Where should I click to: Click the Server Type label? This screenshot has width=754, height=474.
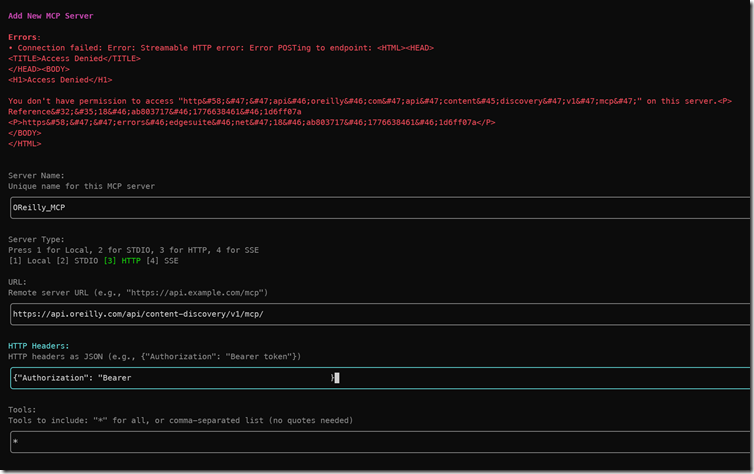[36, 240]
